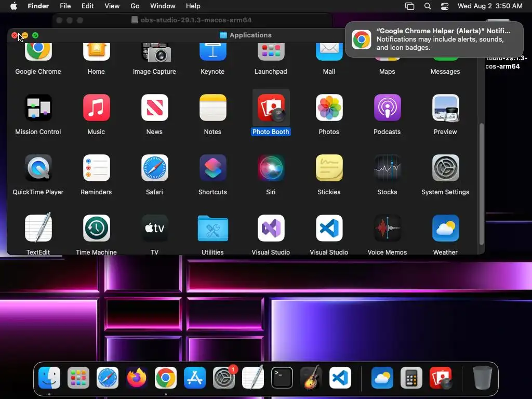
Task: Open the Notes app icon
Action: pyautogui.click(x=212, y=108)
